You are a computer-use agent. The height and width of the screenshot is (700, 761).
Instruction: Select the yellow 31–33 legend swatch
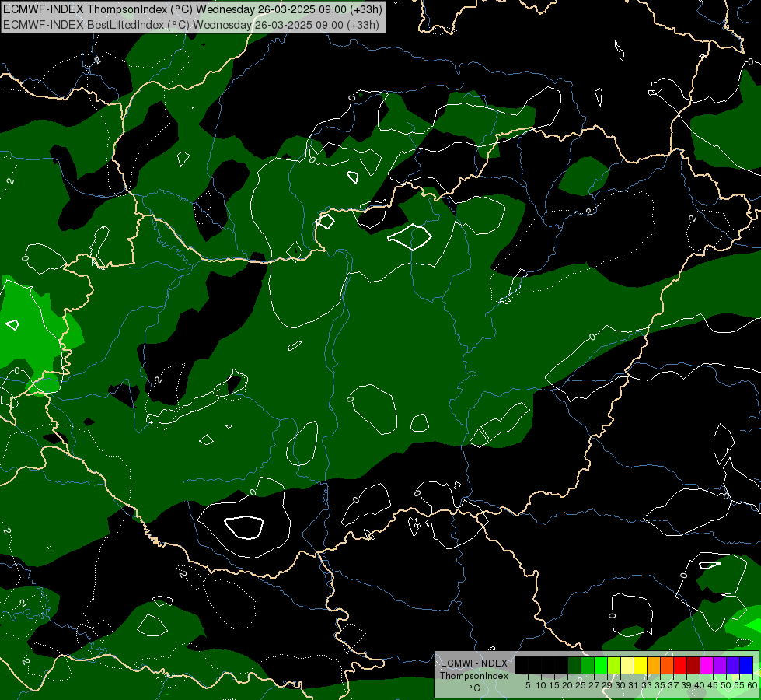pyautogui.click(x=641, y=665)
